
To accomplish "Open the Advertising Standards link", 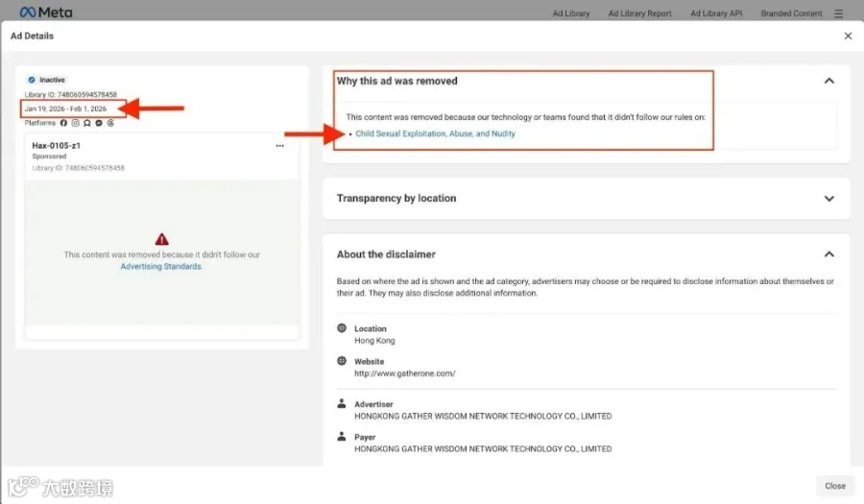I will (x=161, y=267).
